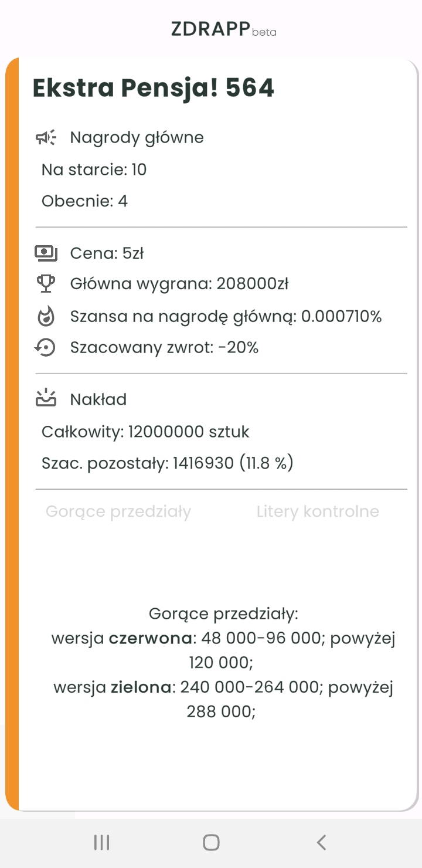Screen dimensions: 422x868
Task: Tap the Obecnie: 4 prizes line
Action: (x=84, y=201)
